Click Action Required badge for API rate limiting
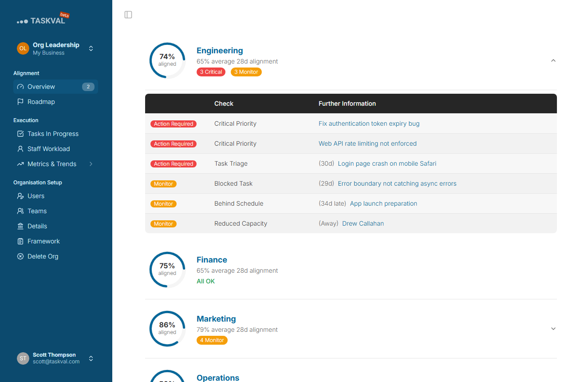Viewport: 588px width, 382px height. (x=174, y=144)
